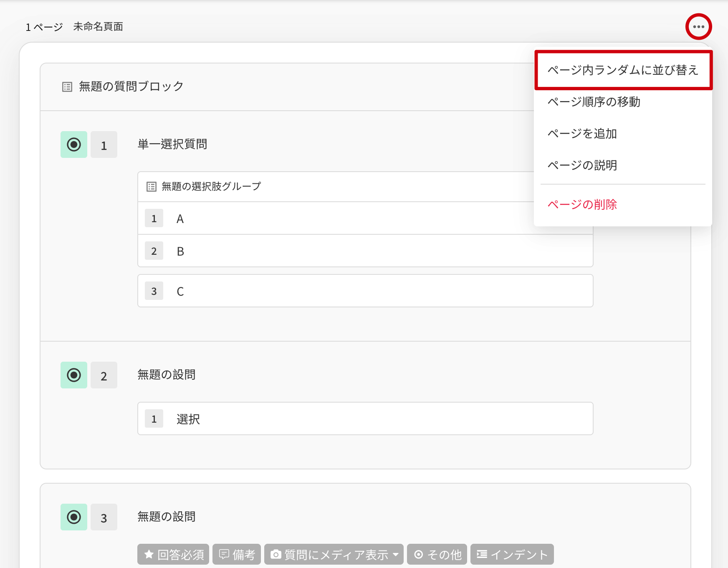
Task: Click the block icon beside 無題の質問ブロック
Action: 67,87
